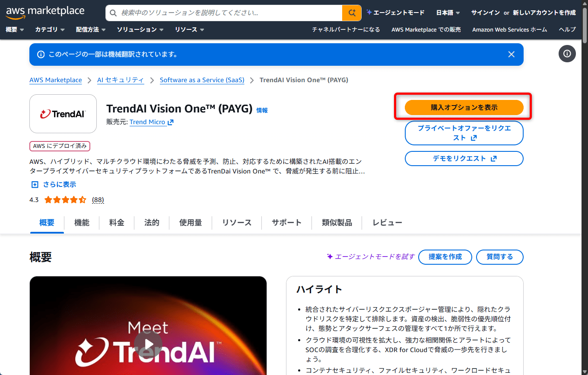Viewport: 588px width, 375px height.
Task: Switch to the レビュー tab
Action: pyautogui.click(x=388, y=223)
